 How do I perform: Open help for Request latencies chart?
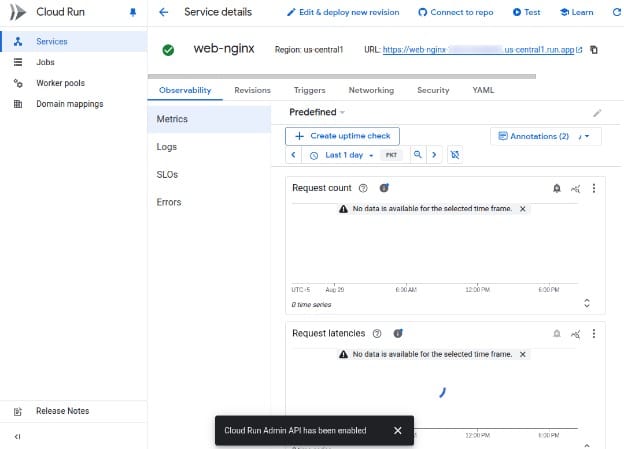pyautogui.click(x=377, y=334)
